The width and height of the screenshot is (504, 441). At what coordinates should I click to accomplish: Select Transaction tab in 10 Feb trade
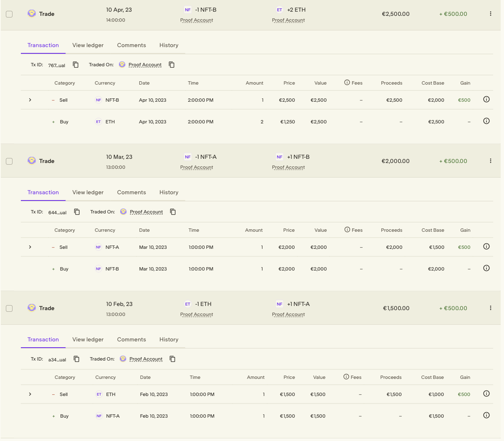pyautogui.click(x=43, y=339)
